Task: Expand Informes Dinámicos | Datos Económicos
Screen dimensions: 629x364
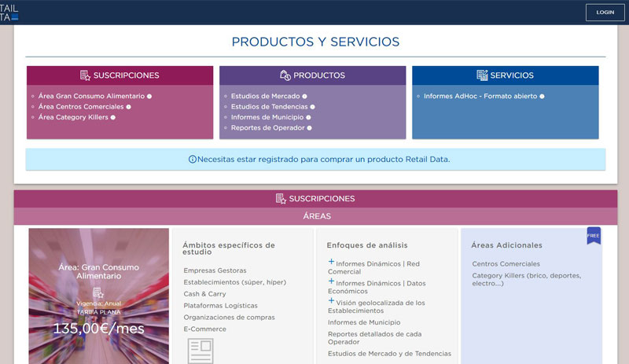Action: (331, 281)
